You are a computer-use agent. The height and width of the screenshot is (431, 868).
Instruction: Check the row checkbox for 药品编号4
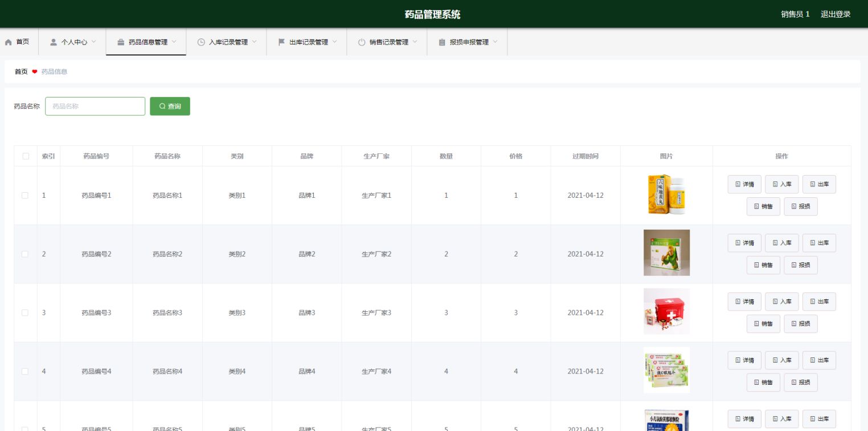(25, 372)
